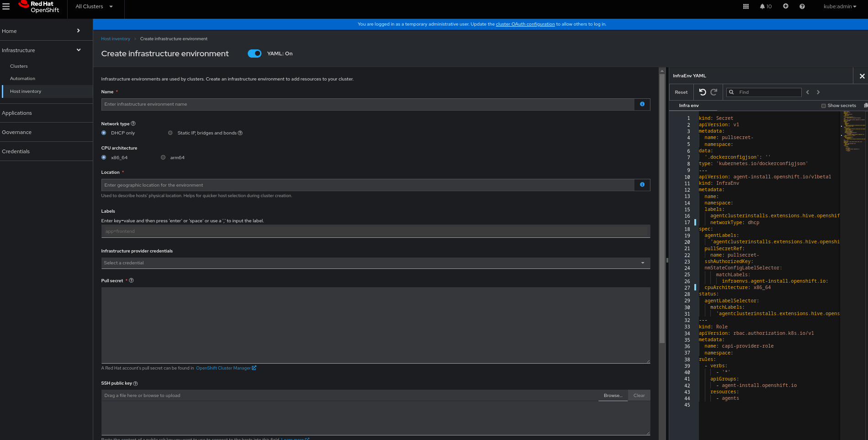Click the Network type help icon

(133, 123)
